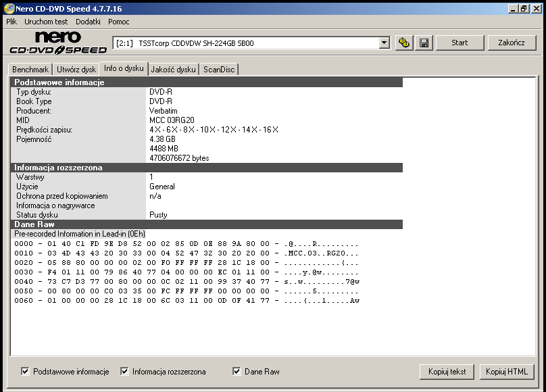Open the Dodatki menu
Screen dimensions: 546x392
[x=88, y=22]
